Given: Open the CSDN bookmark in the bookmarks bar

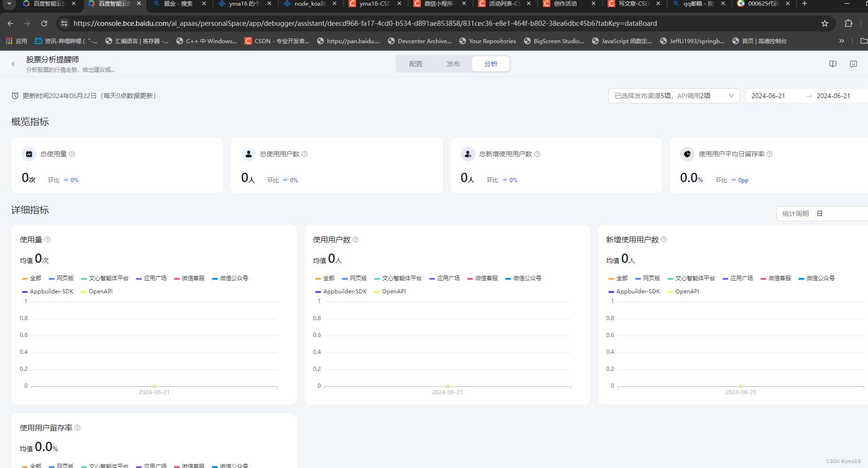Looking at the screenshot, I should click(277, 41).
